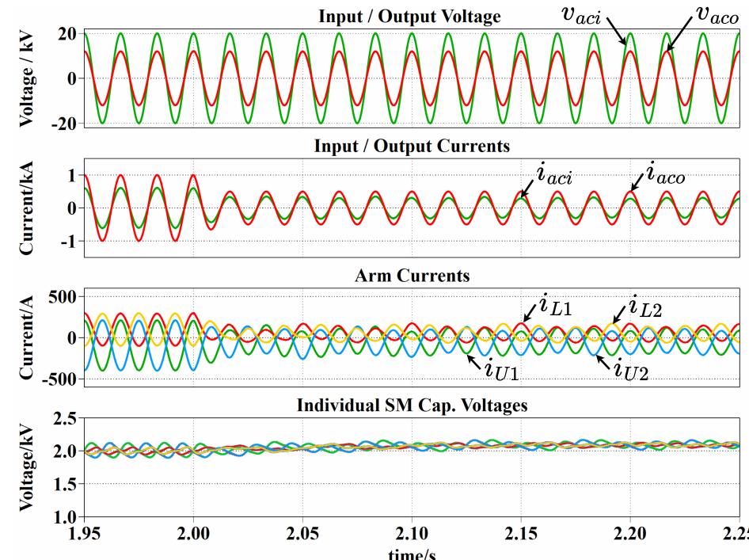The width and height of the screenshot is (749, 560).
Task: Click the -20 tick on voltage axis
Action: click(63, 124)
